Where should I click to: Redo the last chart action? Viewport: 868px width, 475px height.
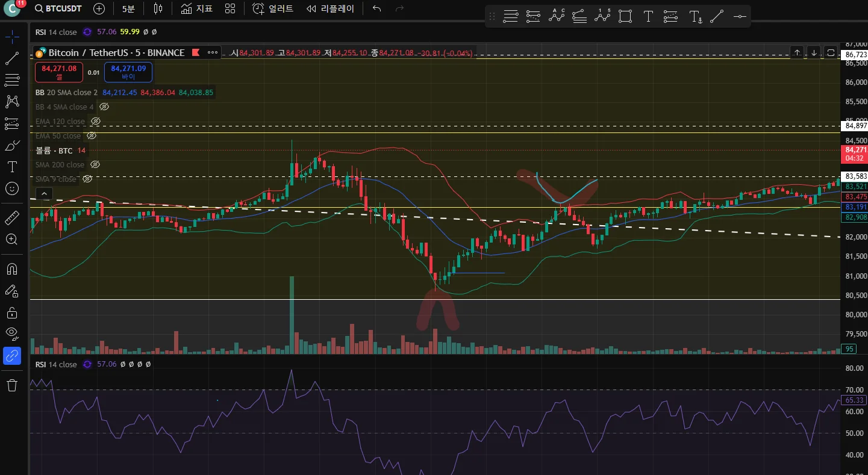point(399,9)
